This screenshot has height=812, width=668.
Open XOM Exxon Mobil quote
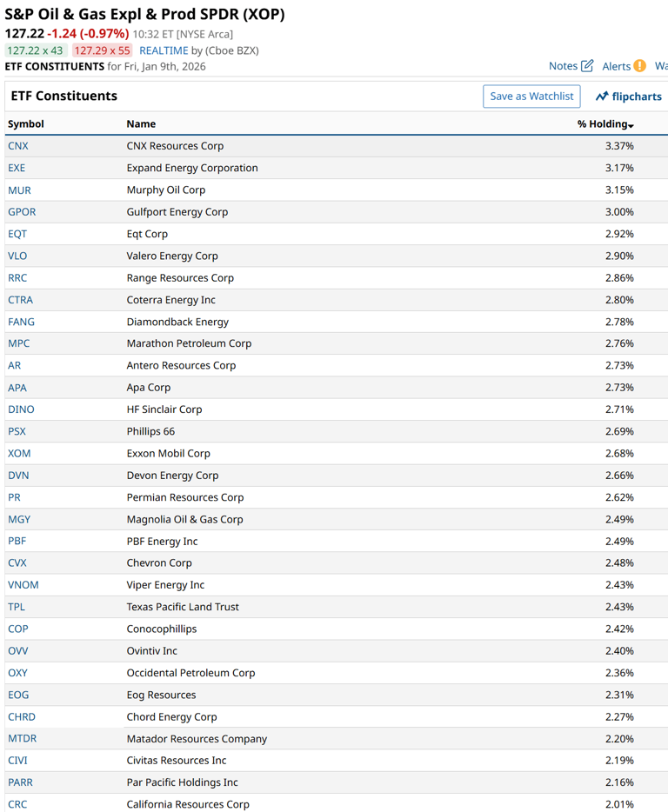point(18,453)
